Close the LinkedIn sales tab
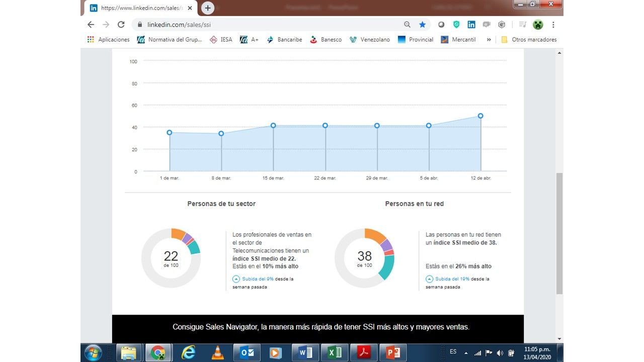The height and width of the screenshot is (362, 644). coord(190,8)
